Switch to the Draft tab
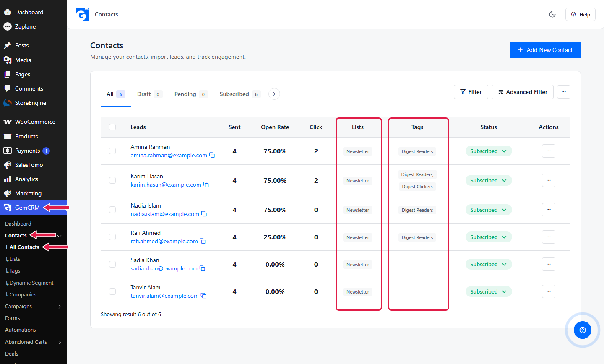 pyautogui.click(x=150, y=94)
